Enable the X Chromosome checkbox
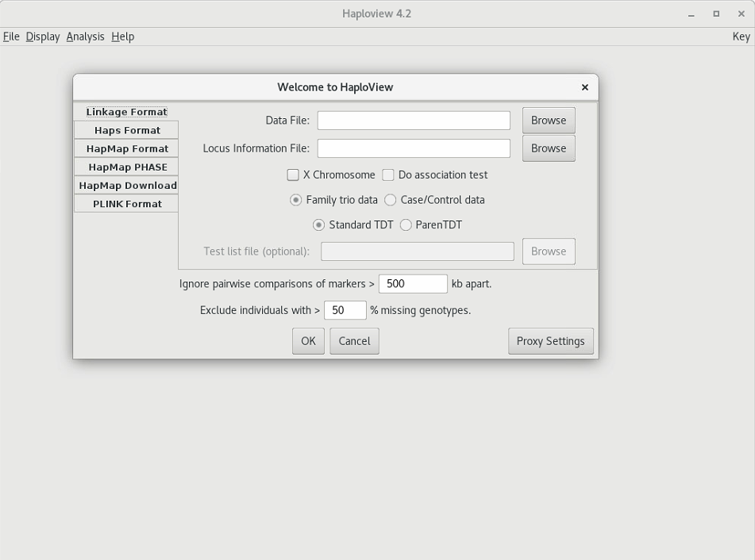755x560 pixels. point(293,175)
